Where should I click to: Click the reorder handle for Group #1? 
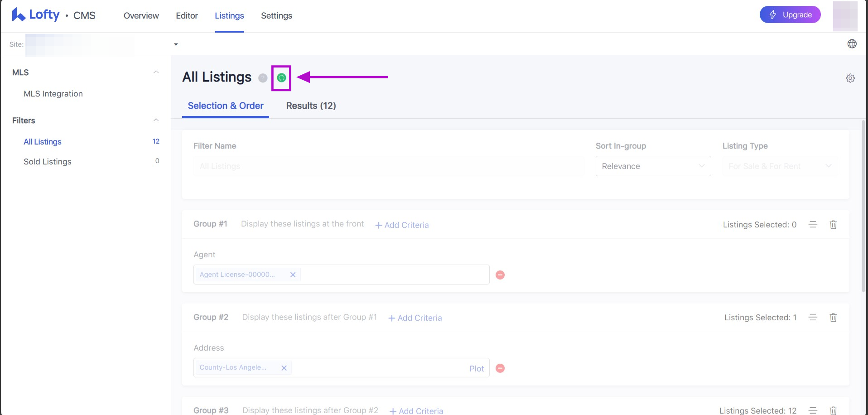coord(813,225)
